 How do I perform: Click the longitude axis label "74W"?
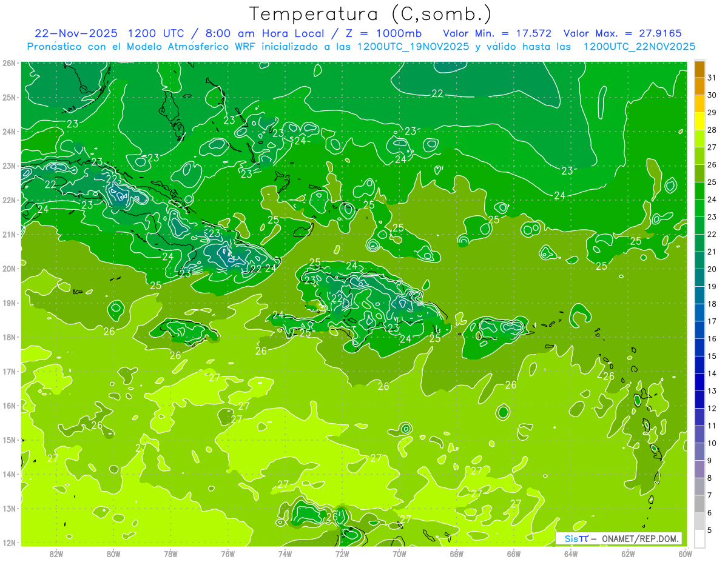285,553
